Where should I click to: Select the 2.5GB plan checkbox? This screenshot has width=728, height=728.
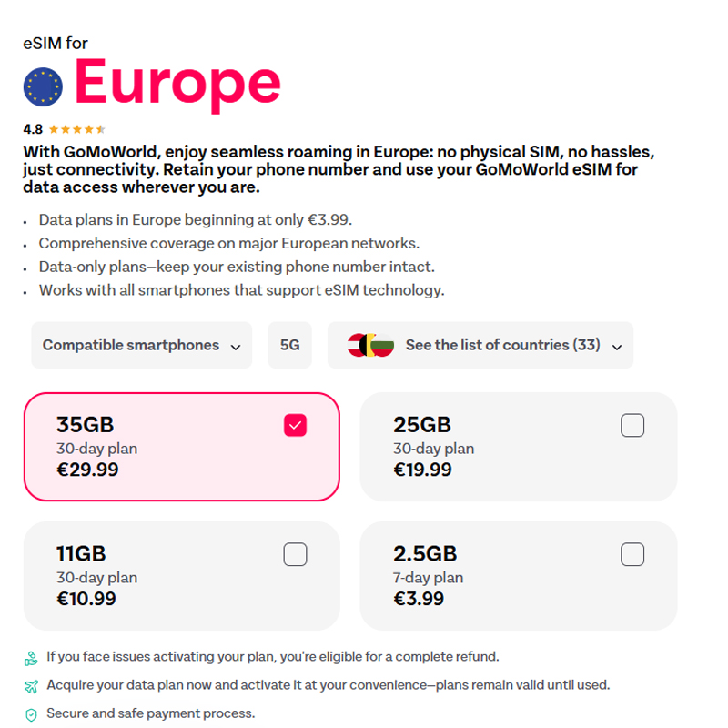632,554
